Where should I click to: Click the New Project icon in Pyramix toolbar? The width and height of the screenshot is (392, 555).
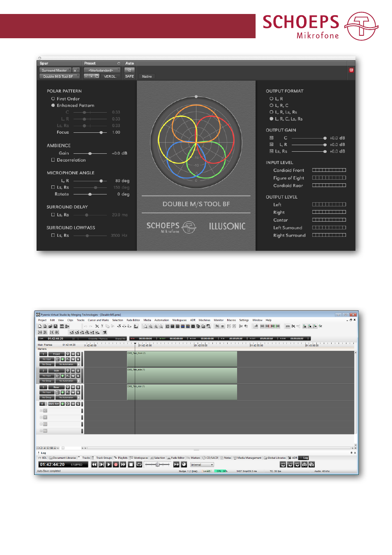pyautogui.click(x=40, y=326)
